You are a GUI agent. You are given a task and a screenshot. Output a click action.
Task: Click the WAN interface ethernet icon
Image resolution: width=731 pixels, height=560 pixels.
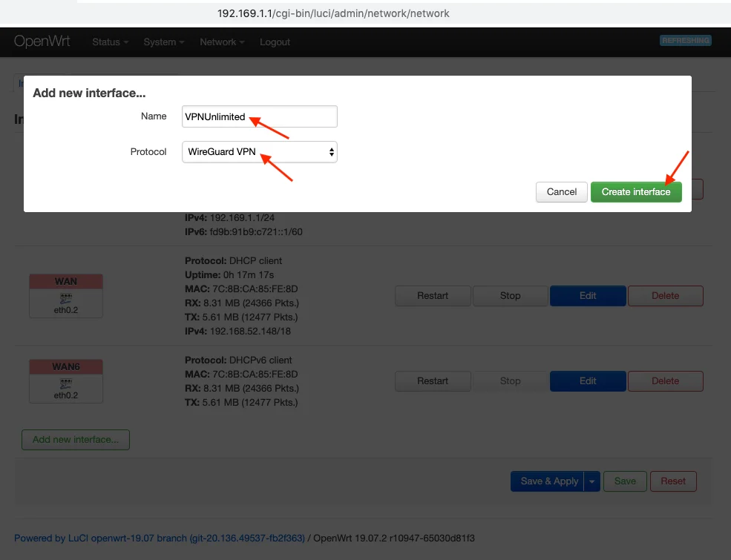point(66,298)
